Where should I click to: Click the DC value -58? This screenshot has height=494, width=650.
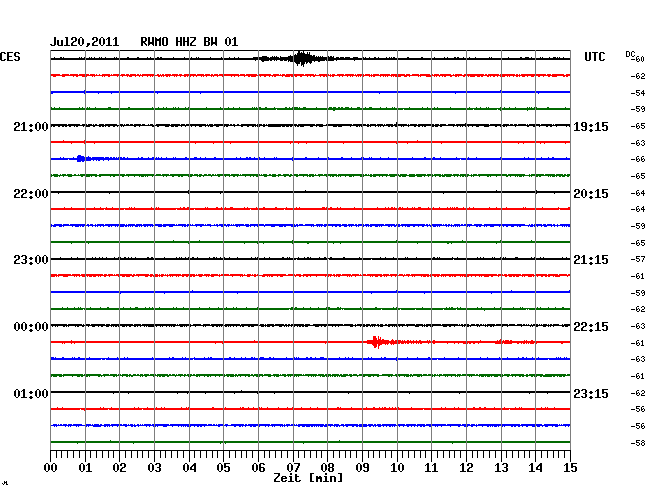(x=638, y=443)
